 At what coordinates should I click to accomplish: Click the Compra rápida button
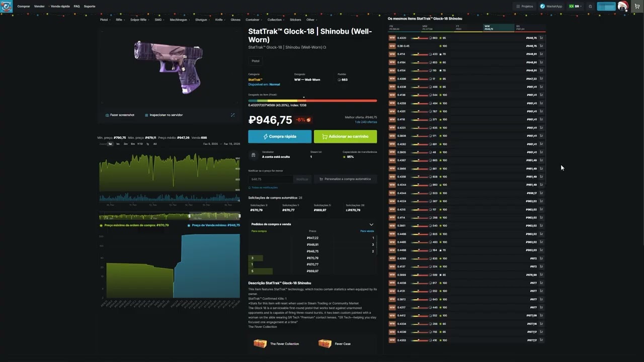point(280,136)
